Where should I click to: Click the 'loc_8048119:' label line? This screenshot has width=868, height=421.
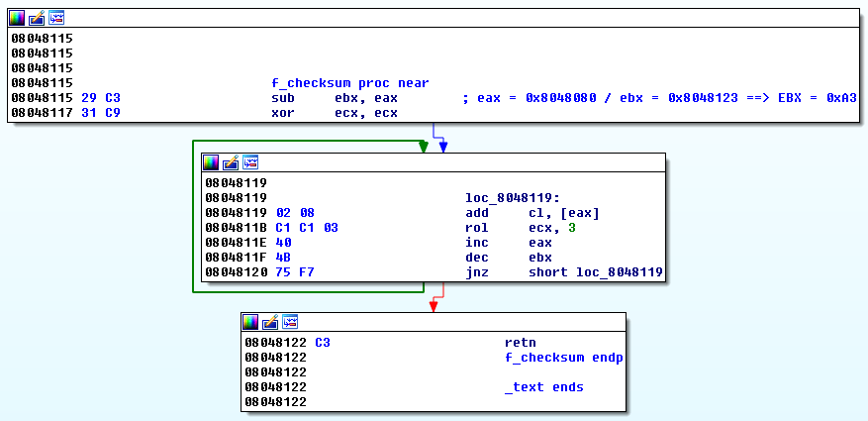tap(511, 198)
